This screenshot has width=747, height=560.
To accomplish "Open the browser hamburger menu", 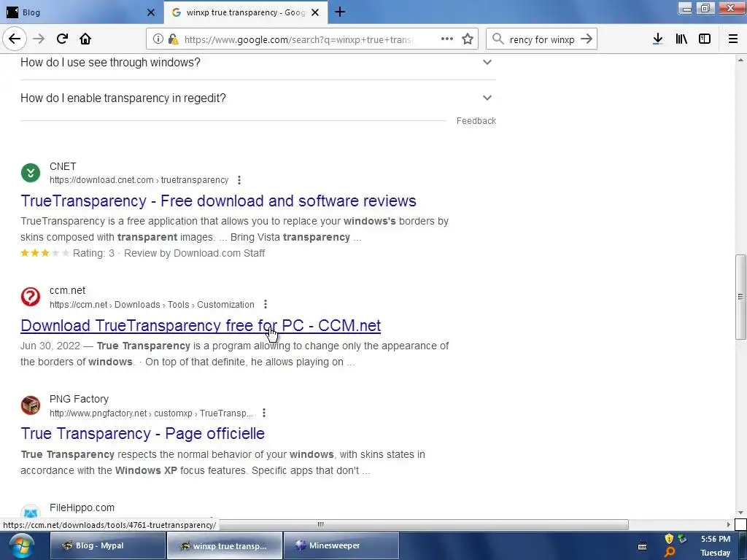I will (x=733, y=39).
